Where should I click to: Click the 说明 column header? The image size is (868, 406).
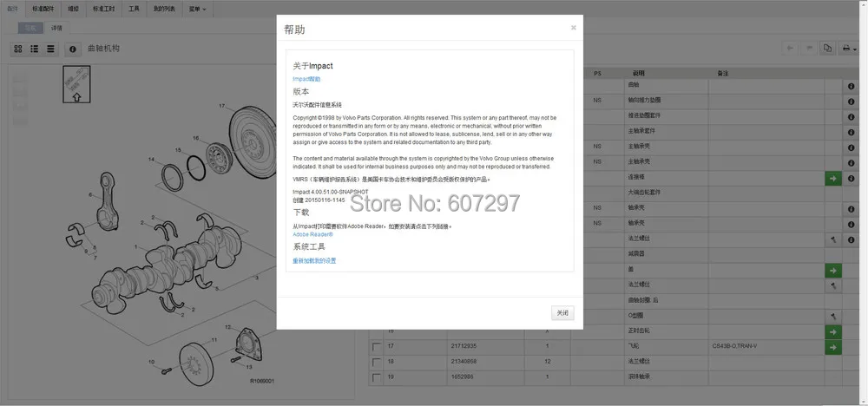(638, 73)
